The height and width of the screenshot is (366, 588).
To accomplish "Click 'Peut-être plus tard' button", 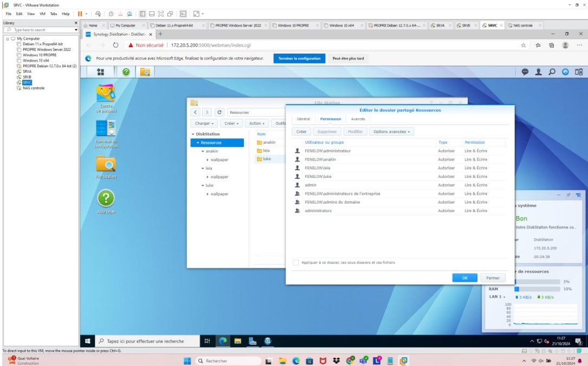I will [348, 59].
